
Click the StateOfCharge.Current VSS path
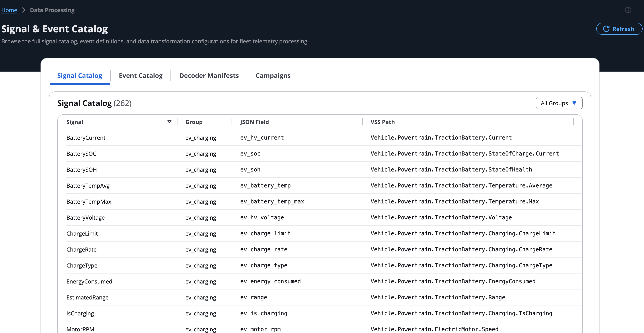point(465,154)
